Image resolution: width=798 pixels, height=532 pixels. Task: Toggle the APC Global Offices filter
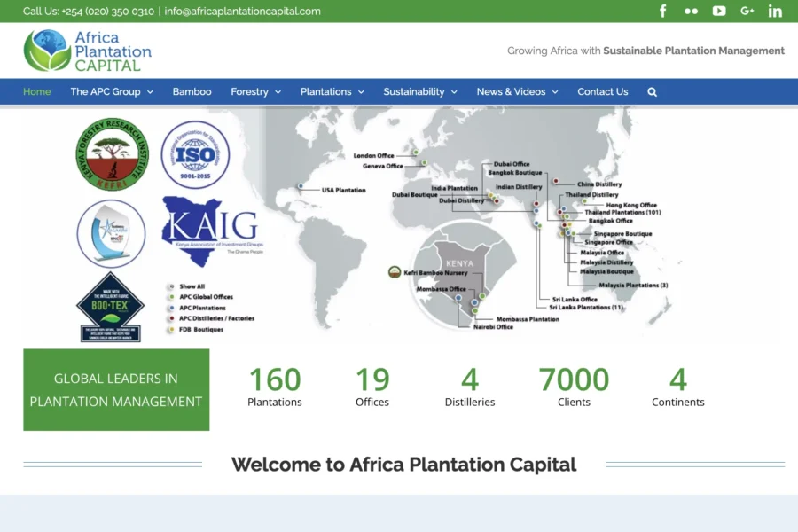click(200, 297)
